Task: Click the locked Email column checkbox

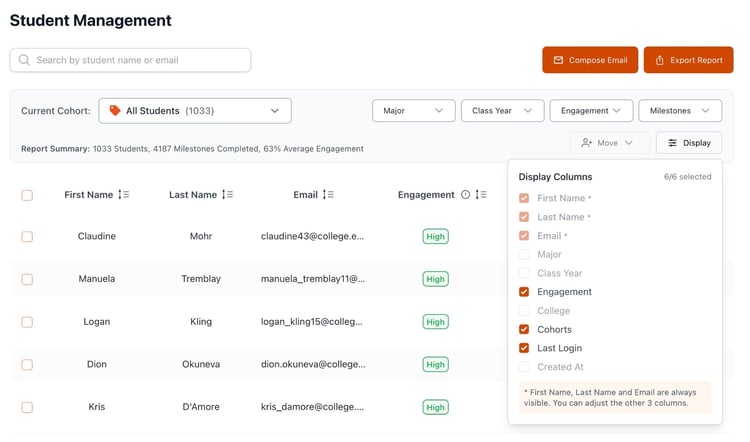Action: [x=524, y=235]
